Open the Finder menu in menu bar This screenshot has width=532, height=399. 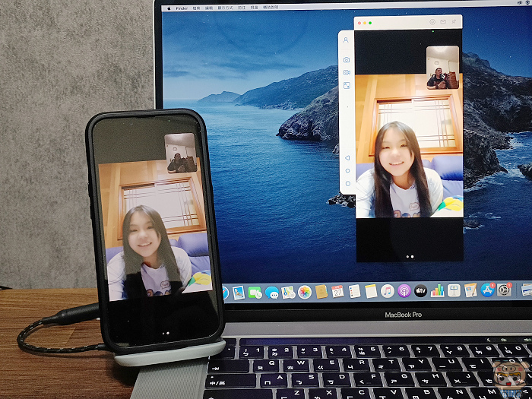click(182, 7)
